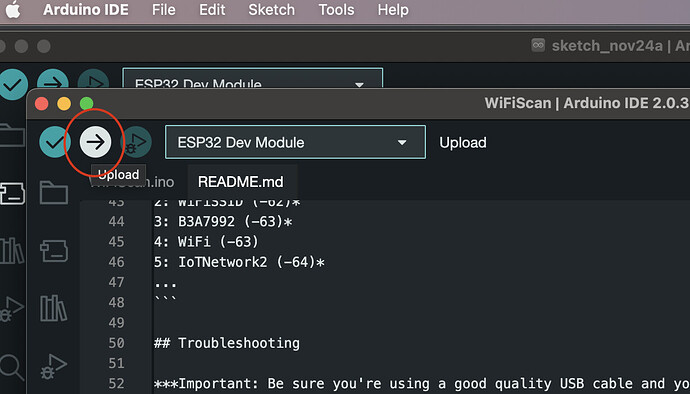Click line number 50 in the gutter
Screen dimensions: 690x394
pos(117,343)
